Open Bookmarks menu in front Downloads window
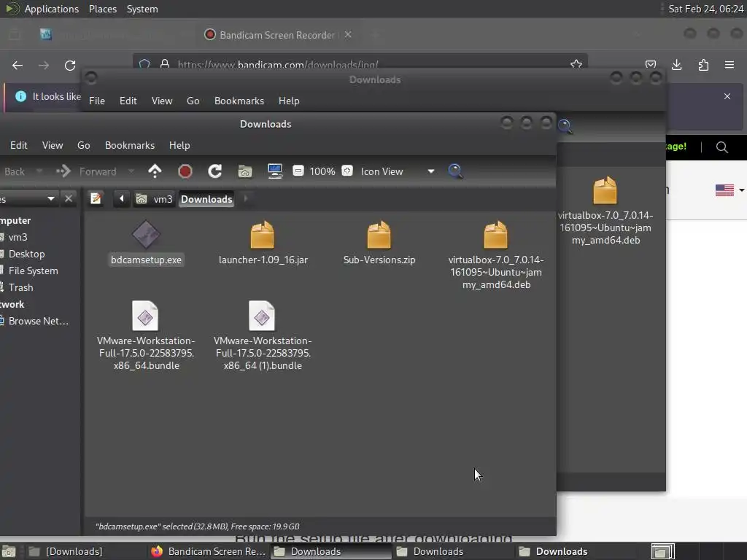Viewport: 747px width, 560px height. pos(130,145)
